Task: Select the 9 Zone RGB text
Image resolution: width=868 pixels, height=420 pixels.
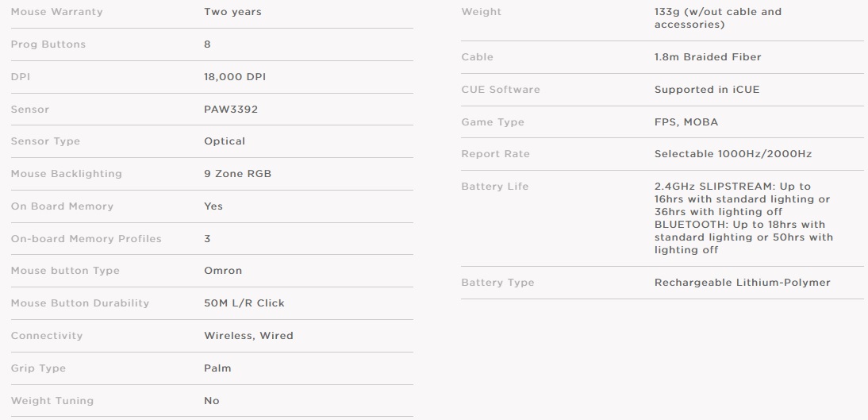Action: [x=237, y=174]
